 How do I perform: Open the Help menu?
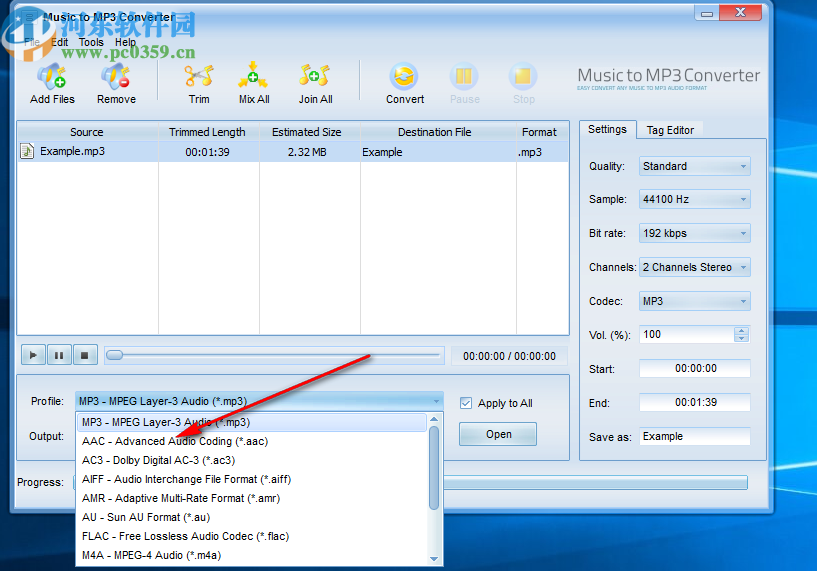pyautogui.click(x=125, y=42)
